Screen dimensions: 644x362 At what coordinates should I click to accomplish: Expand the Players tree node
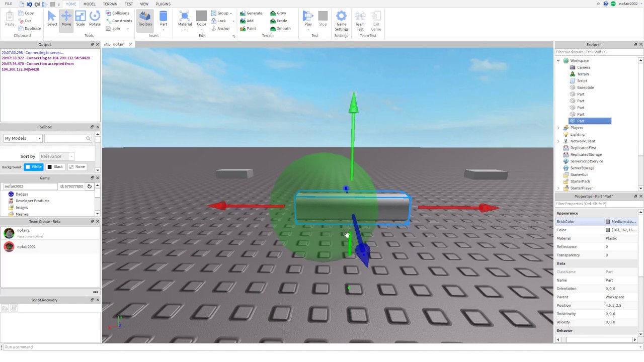[558, 128]
